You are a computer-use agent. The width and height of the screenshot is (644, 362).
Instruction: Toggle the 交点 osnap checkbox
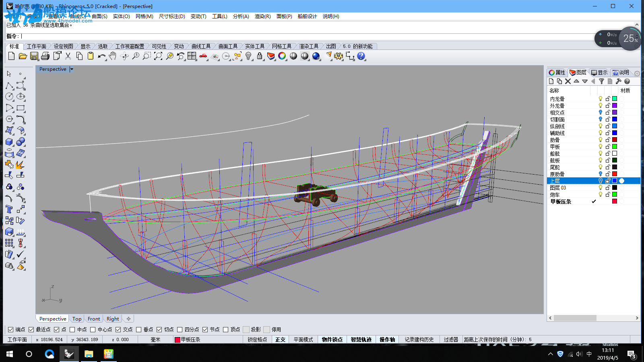coord(118,329)
